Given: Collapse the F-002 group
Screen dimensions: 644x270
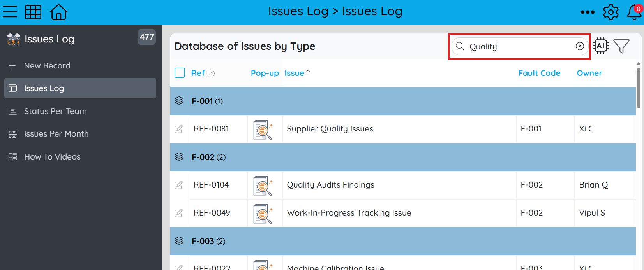Looking at the screenshot, I should [x=179, y=157].
